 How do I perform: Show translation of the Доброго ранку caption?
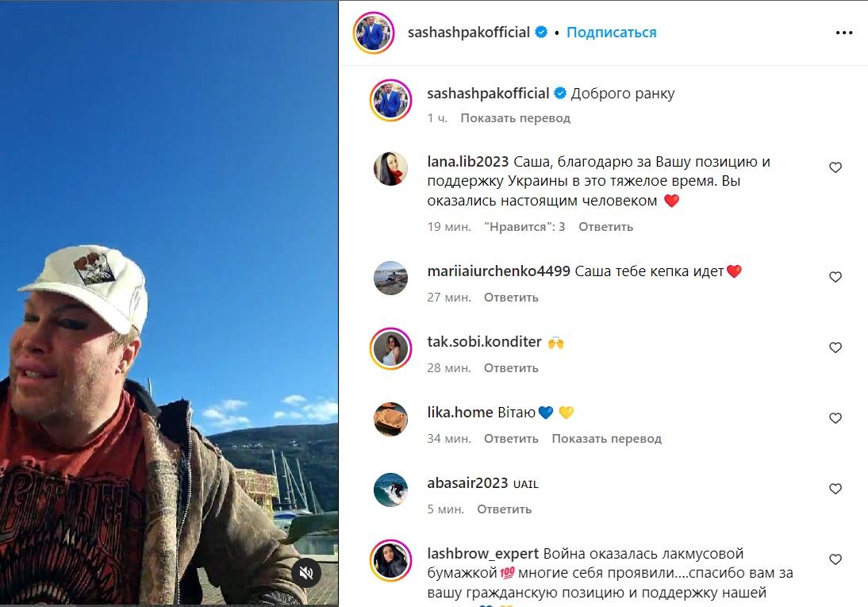515,118
